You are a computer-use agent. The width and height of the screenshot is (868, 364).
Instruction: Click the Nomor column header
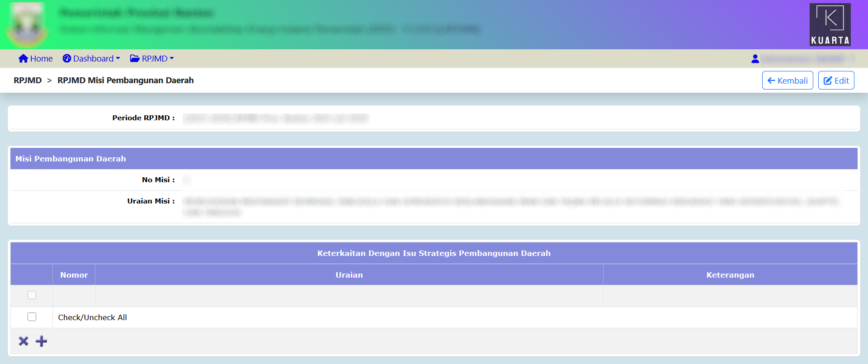pos(74,275)
